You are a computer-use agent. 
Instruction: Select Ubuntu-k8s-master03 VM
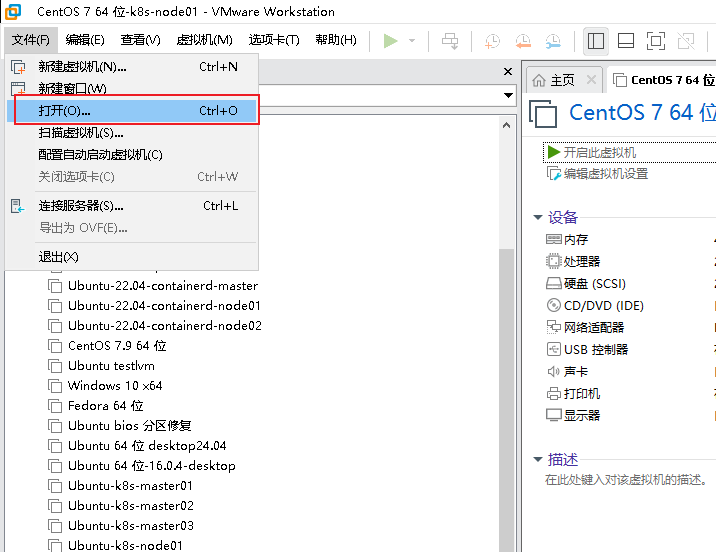(x=121, y=526)
